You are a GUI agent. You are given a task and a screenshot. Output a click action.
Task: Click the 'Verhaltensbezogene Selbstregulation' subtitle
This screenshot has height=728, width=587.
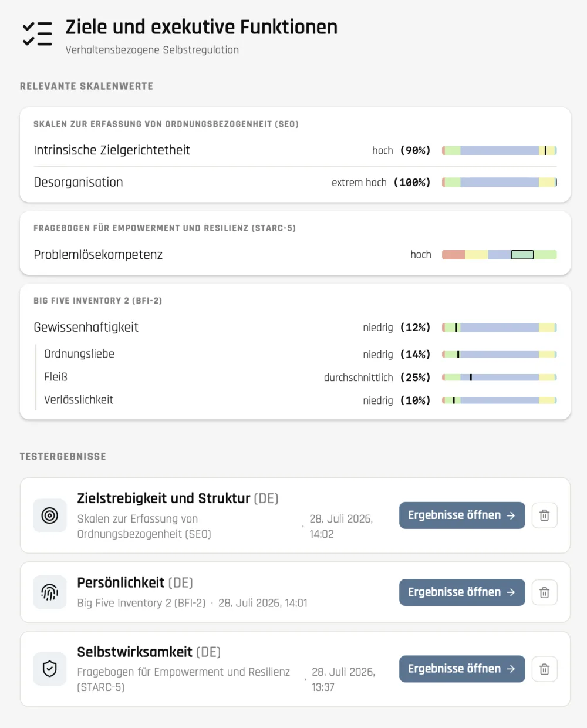click(x=152, y=50)
